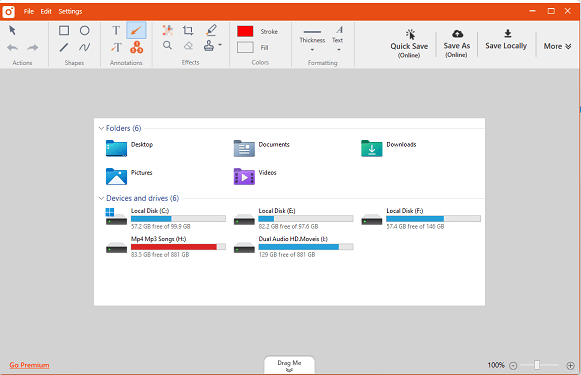Click the Desktop folder icon

pyautogui.click(x=116, y=148)
